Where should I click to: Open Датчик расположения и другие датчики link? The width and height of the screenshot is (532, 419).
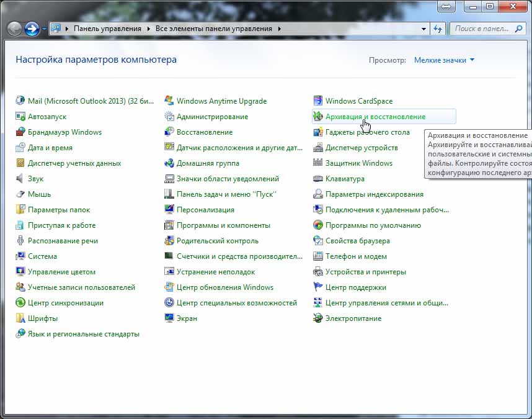point(239,148)
